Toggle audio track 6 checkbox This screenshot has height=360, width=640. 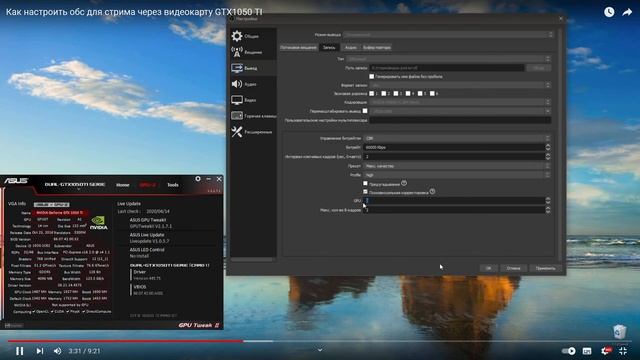(432, 93)
